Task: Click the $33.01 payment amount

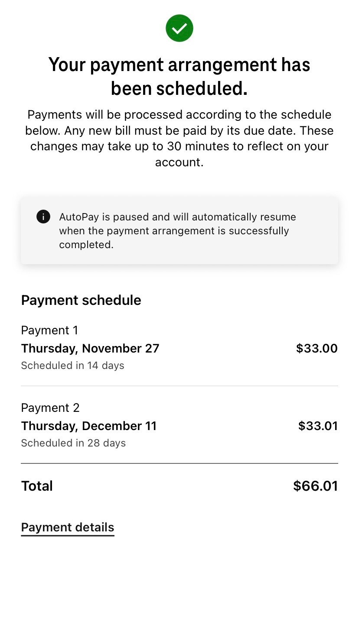Action: click(x=318, y=426)
